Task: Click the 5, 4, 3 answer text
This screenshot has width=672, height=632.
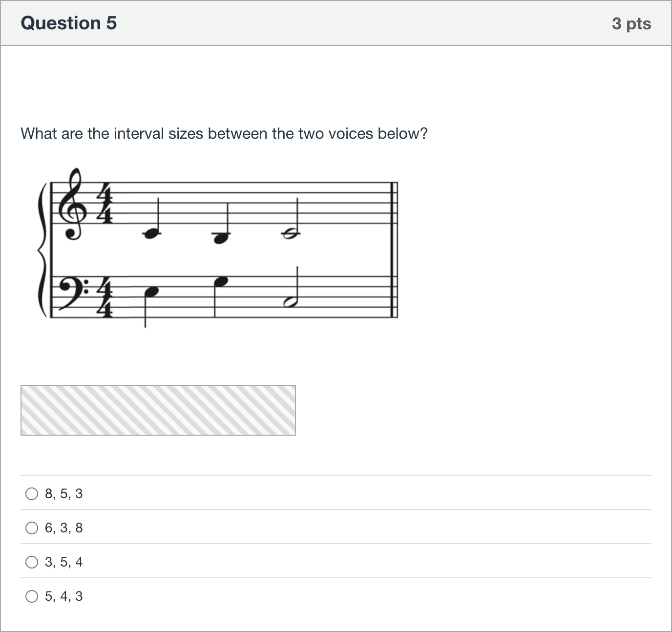Action: (x=64, y=596)
